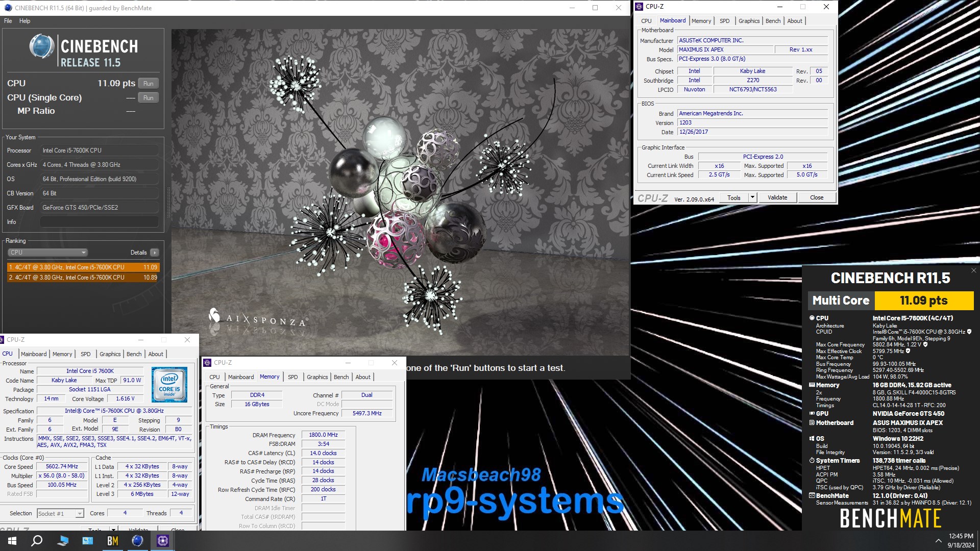Open the Ranking CPU dropdown in Cinebench

click(x=47, y=253)
